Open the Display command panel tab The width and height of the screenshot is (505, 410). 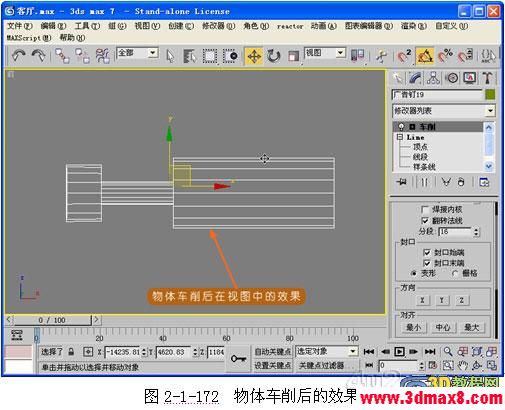point(469,78)
